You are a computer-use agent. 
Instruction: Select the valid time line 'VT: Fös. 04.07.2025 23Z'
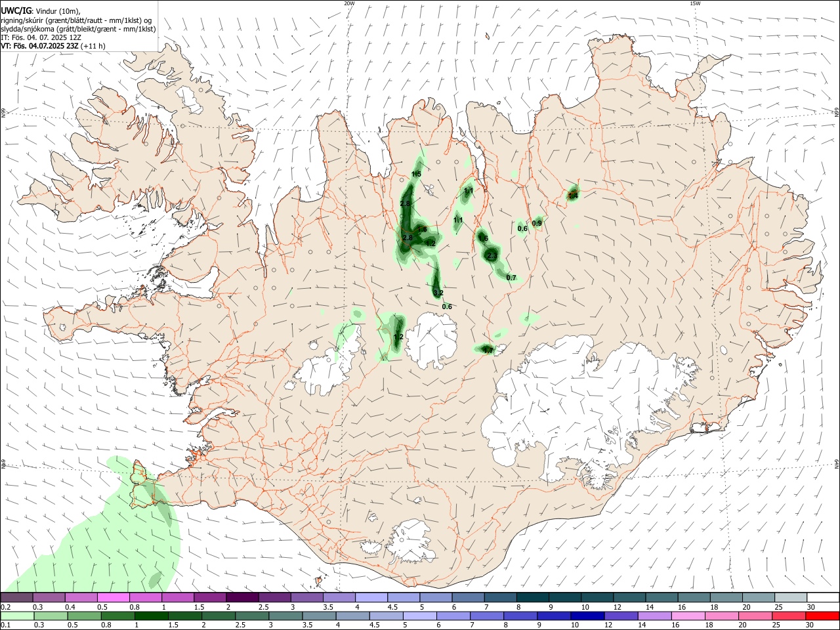(x=40, y=46)
